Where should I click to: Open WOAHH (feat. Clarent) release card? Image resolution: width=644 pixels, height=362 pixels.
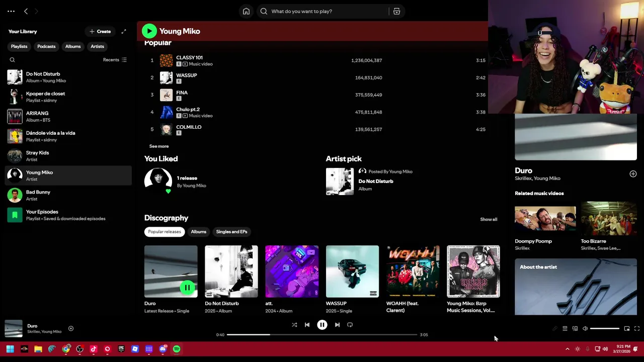tap(413, 280)
